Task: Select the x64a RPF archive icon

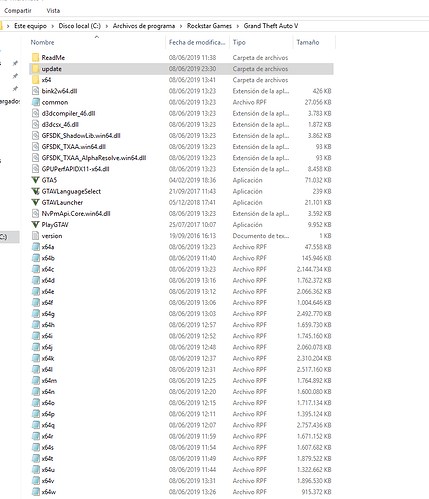Action: point(36,247)
